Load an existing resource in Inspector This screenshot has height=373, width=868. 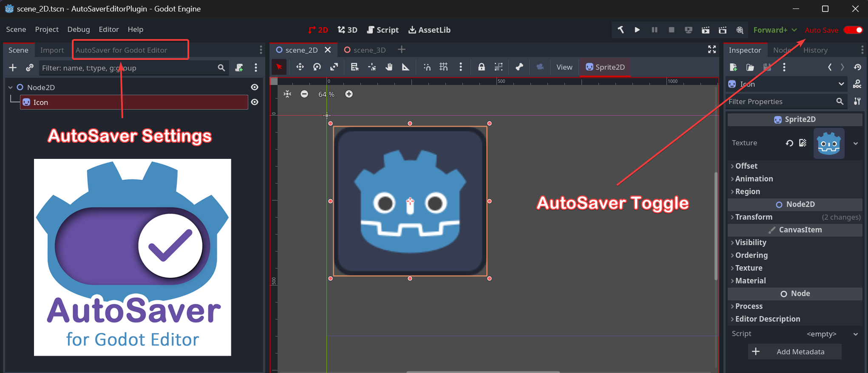750,67
